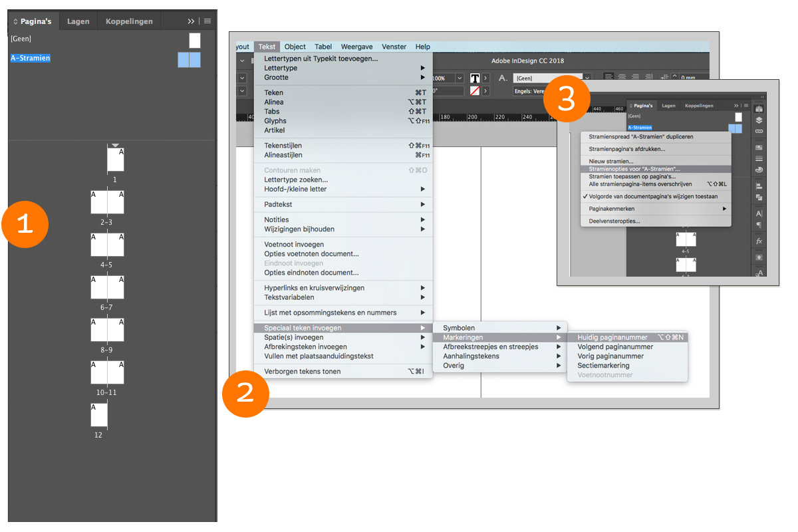Screen dimensions: 798x532
Task: Select spread 10–11 thumbnail in Pages panel
Action: tap(107, 372)
